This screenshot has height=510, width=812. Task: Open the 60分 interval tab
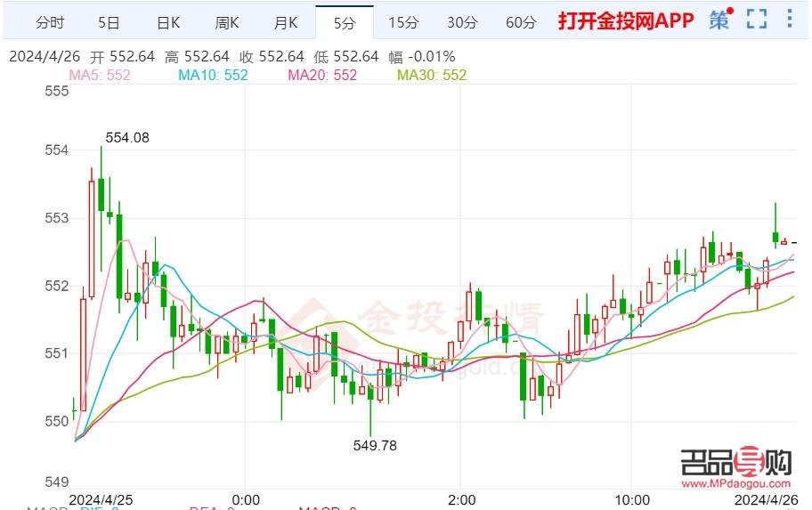point(521,23)
